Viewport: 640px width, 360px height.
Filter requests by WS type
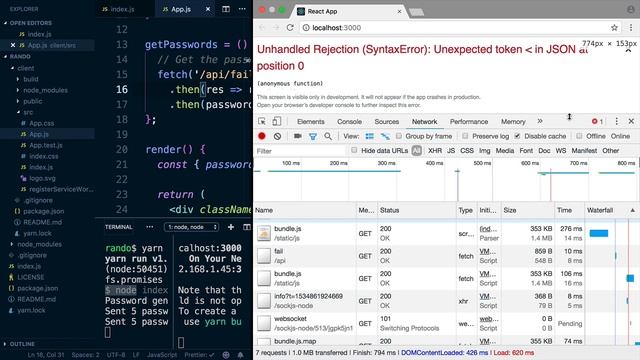coord(561,151)
